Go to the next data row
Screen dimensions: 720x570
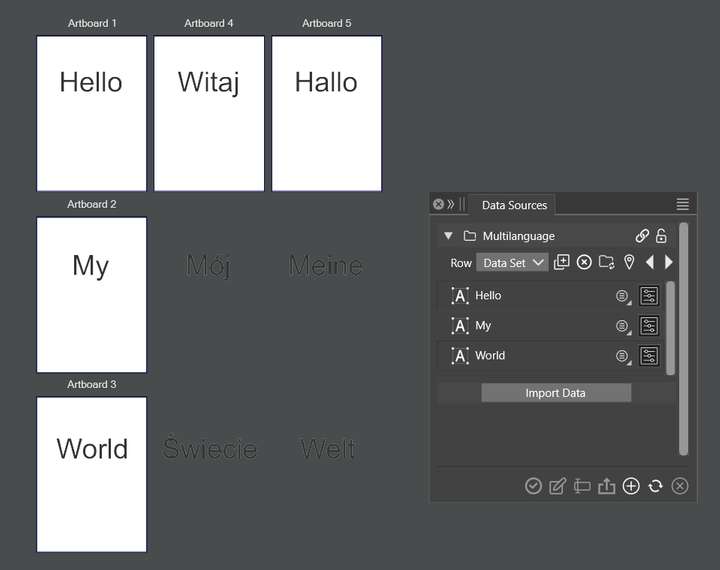point(669,263)
